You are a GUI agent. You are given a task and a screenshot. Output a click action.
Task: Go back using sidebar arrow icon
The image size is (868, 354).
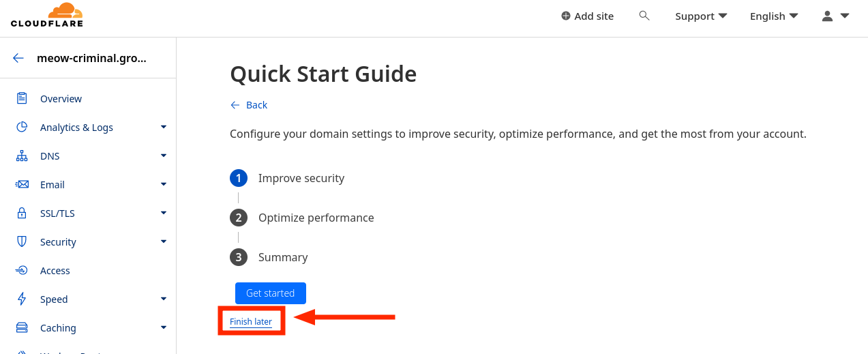point(18,59)
